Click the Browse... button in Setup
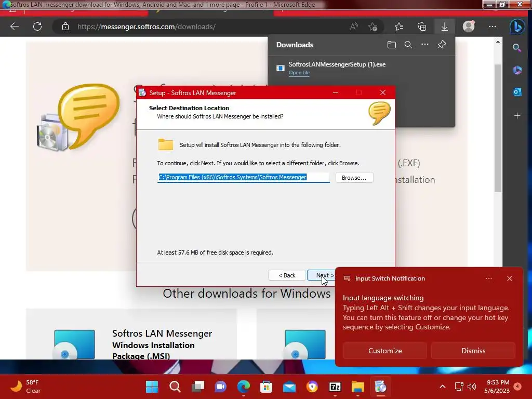The height and width of the screenshot is (399, 532). pos(354,178)
